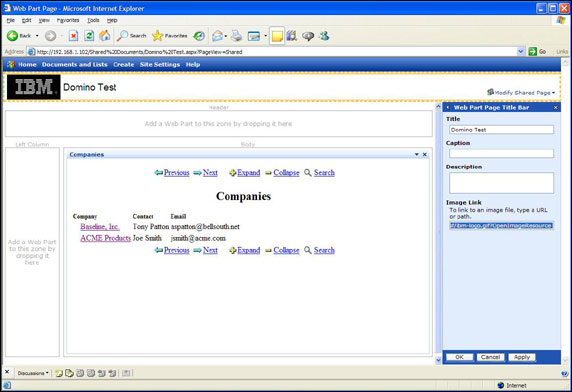Click the Research toolbar icon
Viewport: 572px width, 392px height.
pyautogui.click(x=292, y=36)
